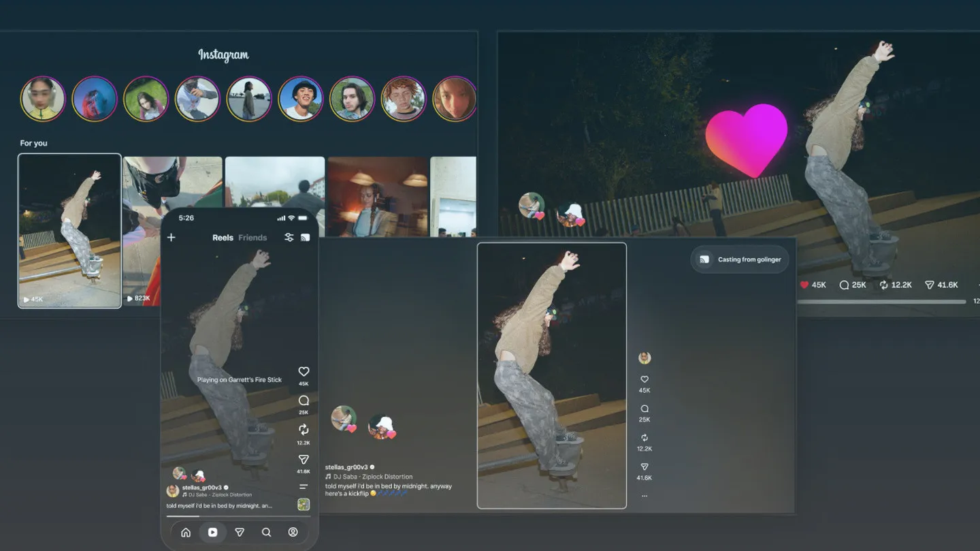Click caption 'told myself i'd be in bed' center panel

pyautogui.click(x=389, y=490)
